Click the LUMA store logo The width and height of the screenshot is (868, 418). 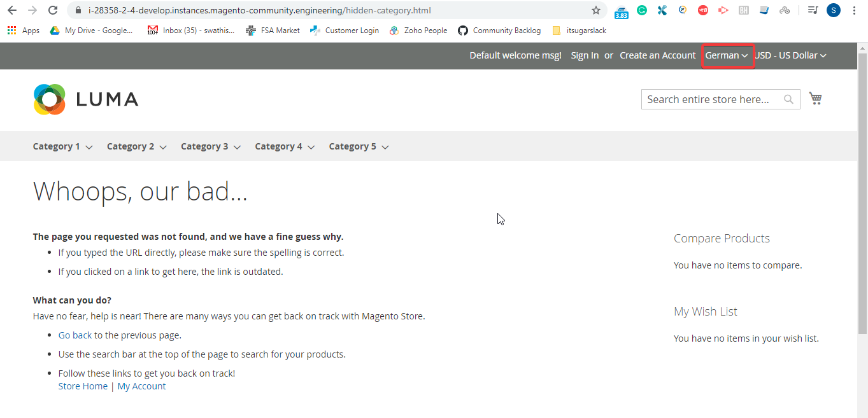85,99
